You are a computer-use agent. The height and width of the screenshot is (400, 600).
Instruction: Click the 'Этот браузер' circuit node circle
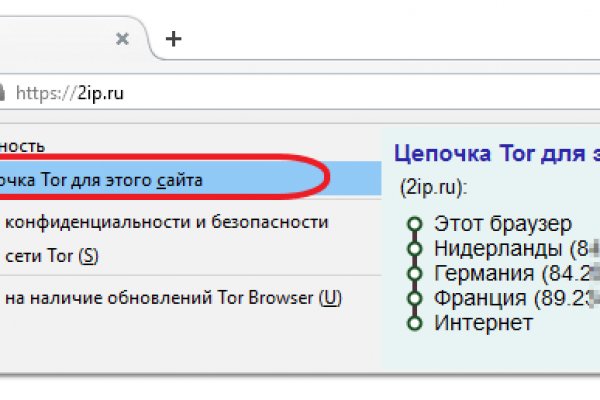[412, 224]
